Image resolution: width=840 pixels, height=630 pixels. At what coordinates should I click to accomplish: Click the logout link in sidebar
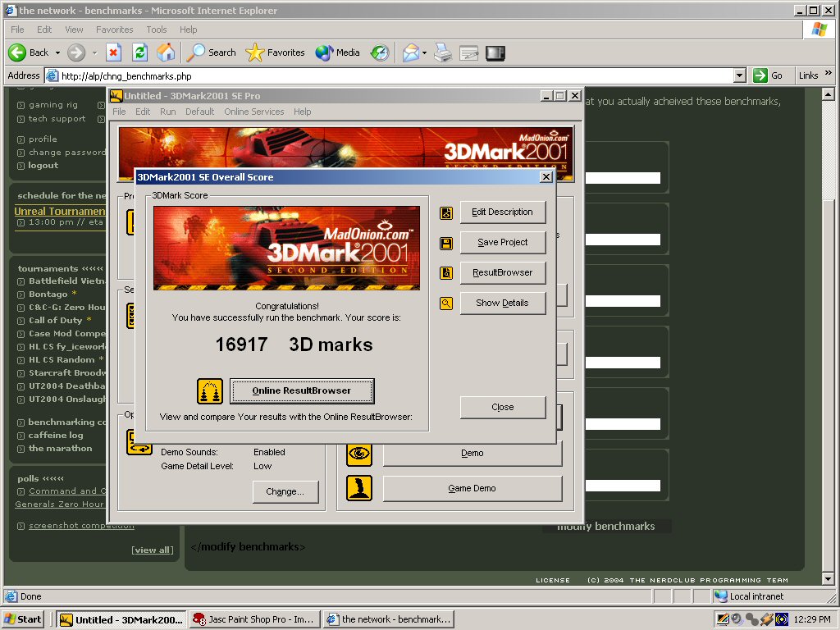click(x=43, y=165)
